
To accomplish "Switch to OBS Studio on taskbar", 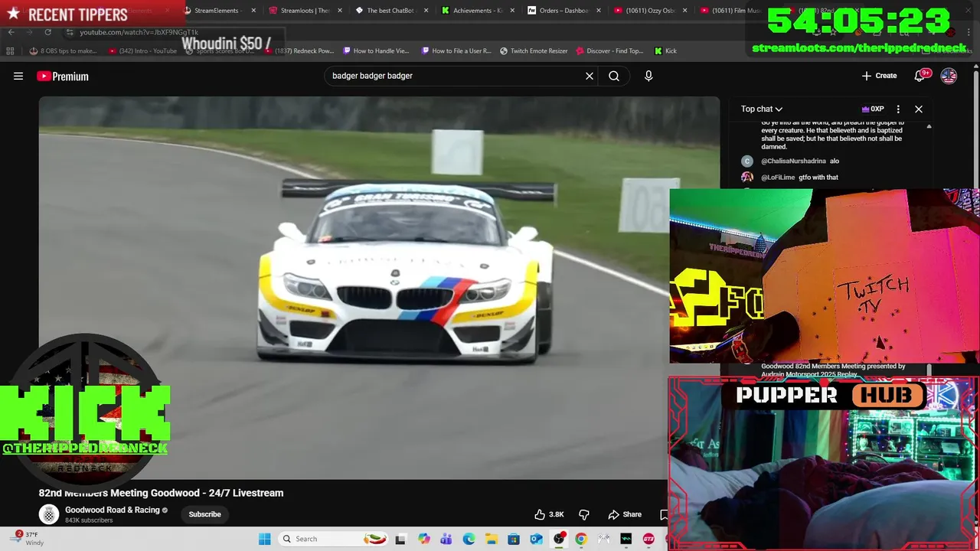I will pyautogui.click(x=559, y=539).
